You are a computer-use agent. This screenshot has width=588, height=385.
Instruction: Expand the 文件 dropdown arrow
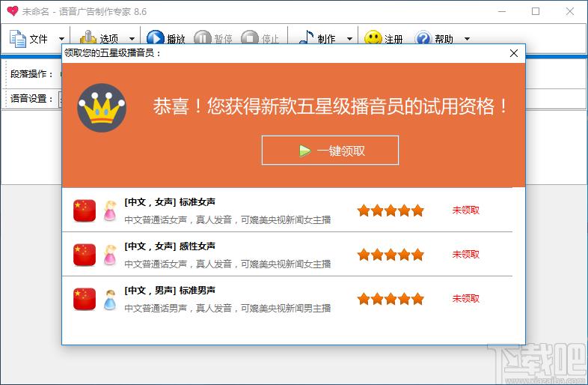[62, 39]
